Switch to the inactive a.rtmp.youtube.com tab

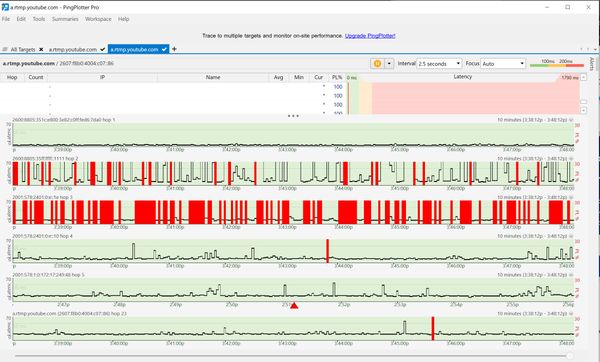(x=73, y=49)
